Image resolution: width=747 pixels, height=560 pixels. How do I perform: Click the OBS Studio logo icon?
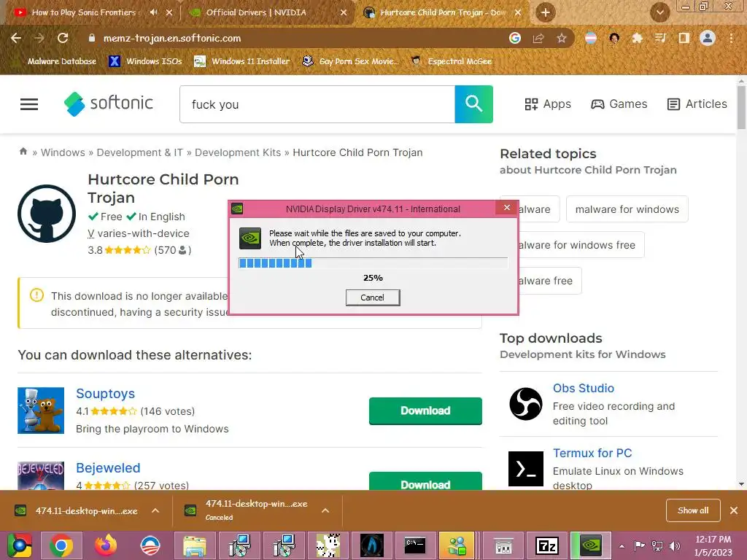526,404
